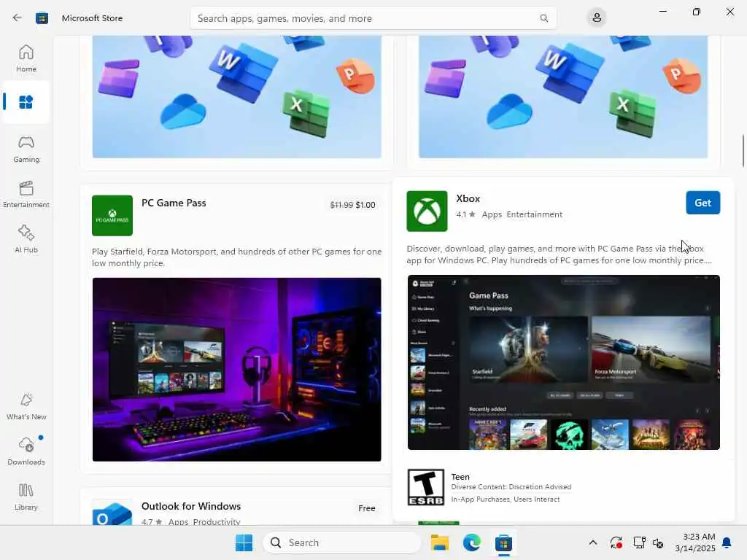Open File Explorer from the taskbar
Image resolution: width=747 pixels, height=560 pixels.
440,542
